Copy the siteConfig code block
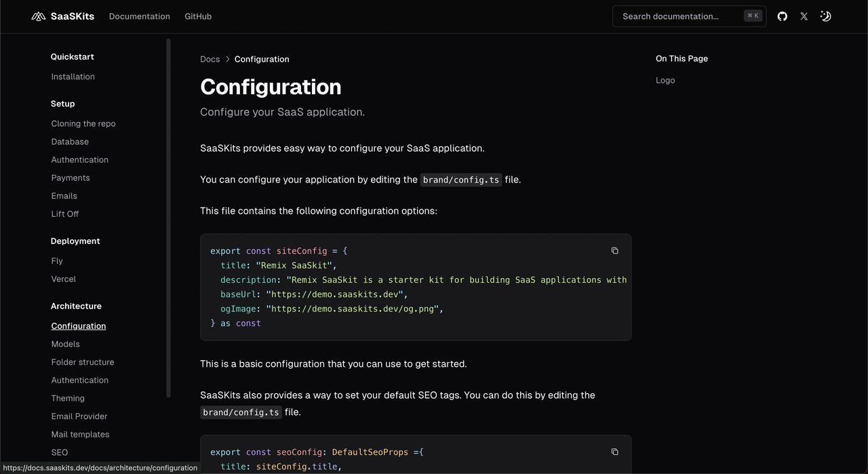Screen dimensions: 868x474 [614, 251]
